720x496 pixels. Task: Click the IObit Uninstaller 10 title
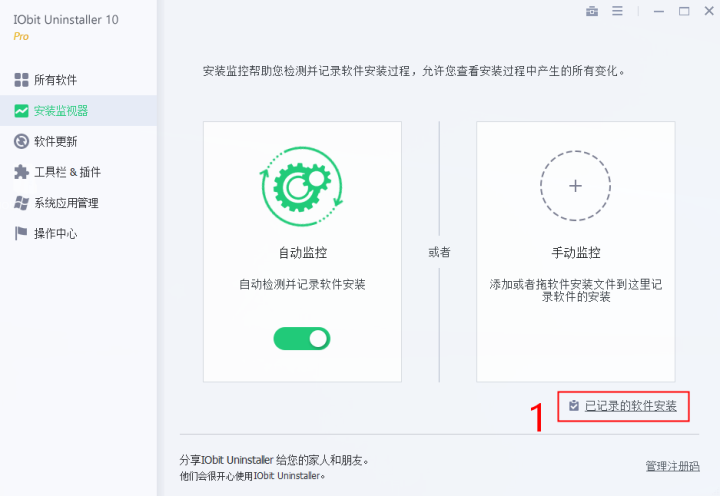click(x=66, y=20)
